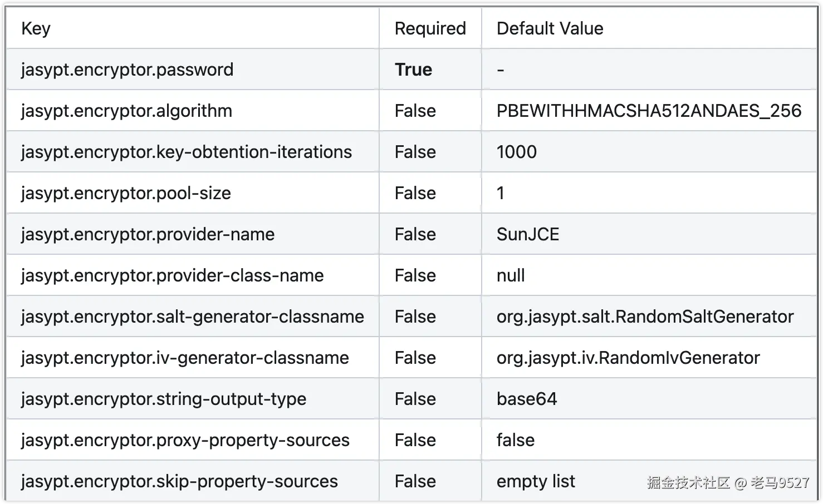Click the Default Value column header
The width and height of the screenshot is (823, 504).
pyautogui.click(x=550, y=28)
